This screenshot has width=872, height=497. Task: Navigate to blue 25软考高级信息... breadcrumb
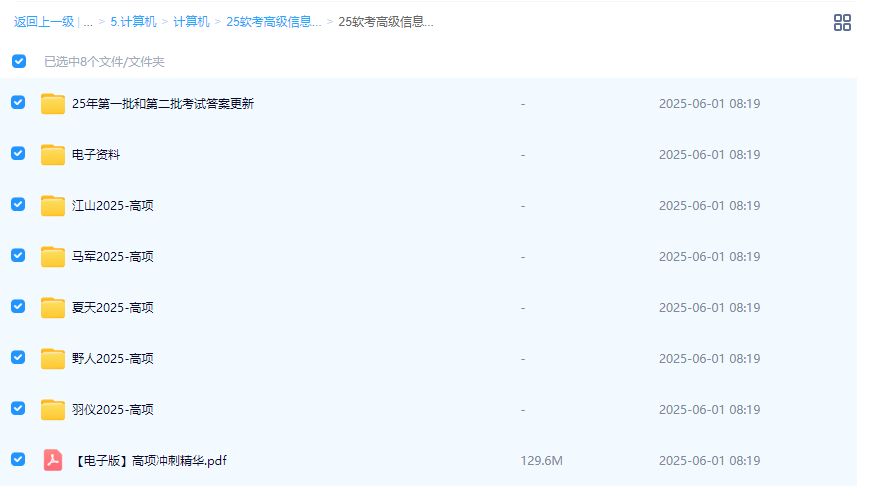(x=274, y=22)
